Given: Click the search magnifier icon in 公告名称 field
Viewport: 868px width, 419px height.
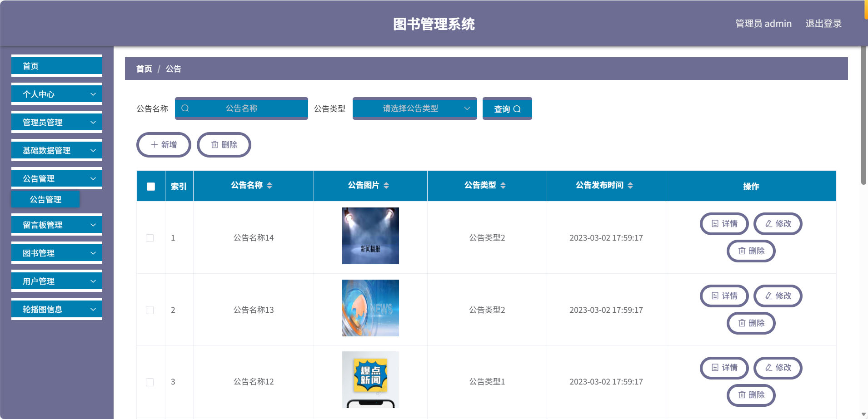Looking at the screenshot, I should tap(185, 108).
